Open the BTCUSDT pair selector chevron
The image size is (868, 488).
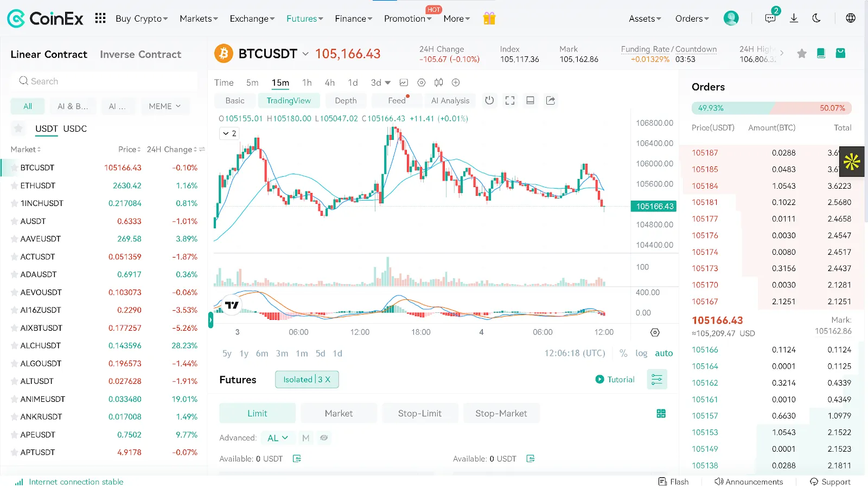click(305, 54)
